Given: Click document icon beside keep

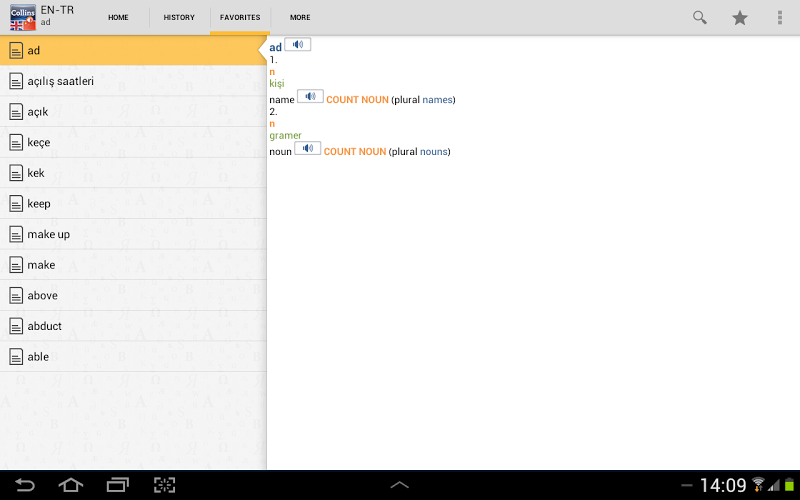Looking at the screenshot, I should [16, 204].
